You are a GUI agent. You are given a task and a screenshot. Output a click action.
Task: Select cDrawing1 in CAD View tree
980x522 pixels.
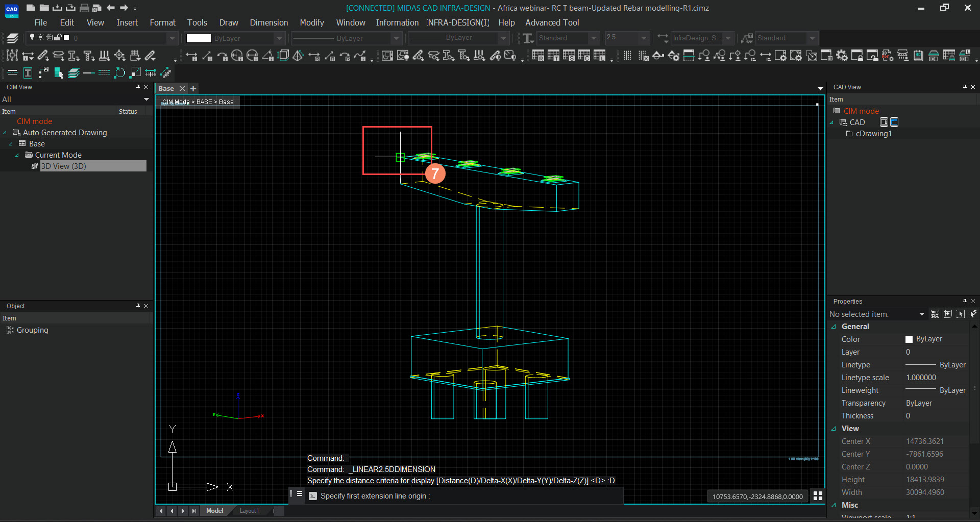(874, 134)
